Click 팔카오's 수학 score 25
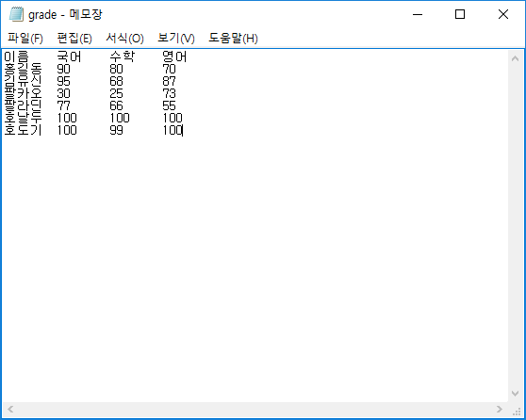This screenshot has width=526, height=420. click(x=116, y=93)
